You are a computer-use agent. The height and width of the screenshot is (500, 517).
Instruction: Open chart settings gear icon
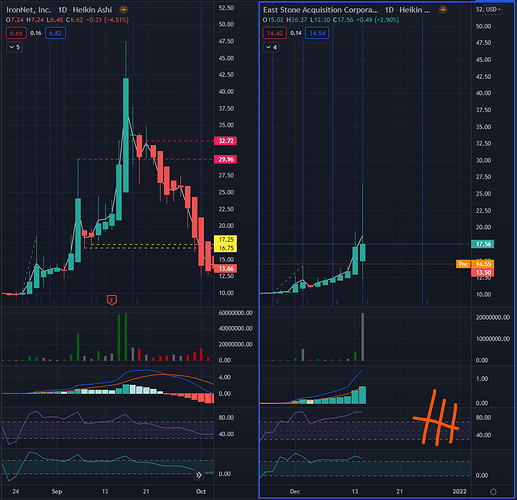[x=493, y=491]
